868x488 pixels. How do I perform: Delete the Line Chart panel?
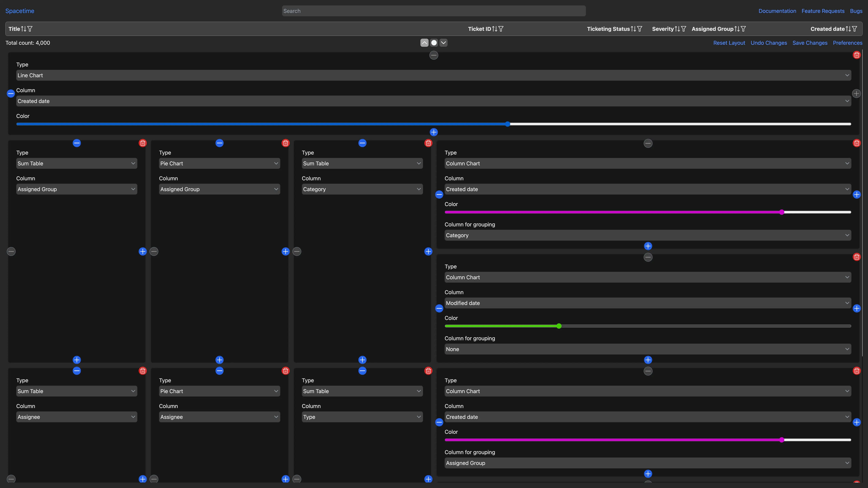pyautogui.click(x=856, y=55)
